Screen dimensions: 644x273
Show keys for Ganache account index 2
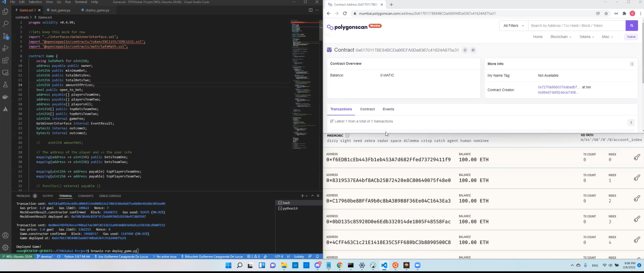637,198
